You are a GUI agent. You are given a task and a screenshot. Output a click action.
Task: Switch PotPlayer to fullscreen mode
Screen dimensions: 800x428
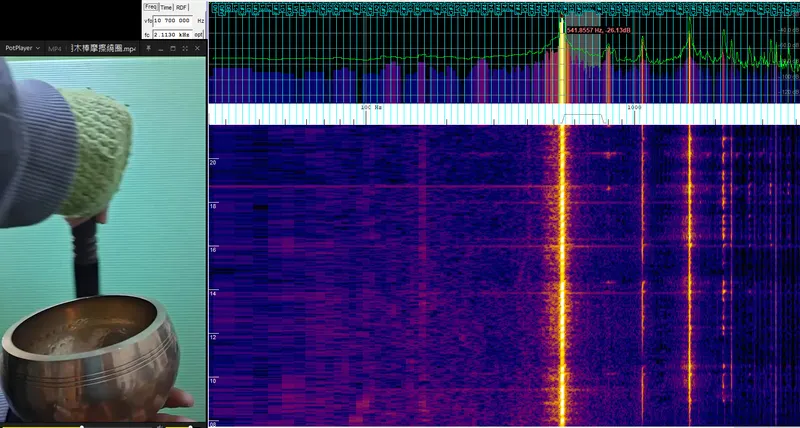[184, 48]
